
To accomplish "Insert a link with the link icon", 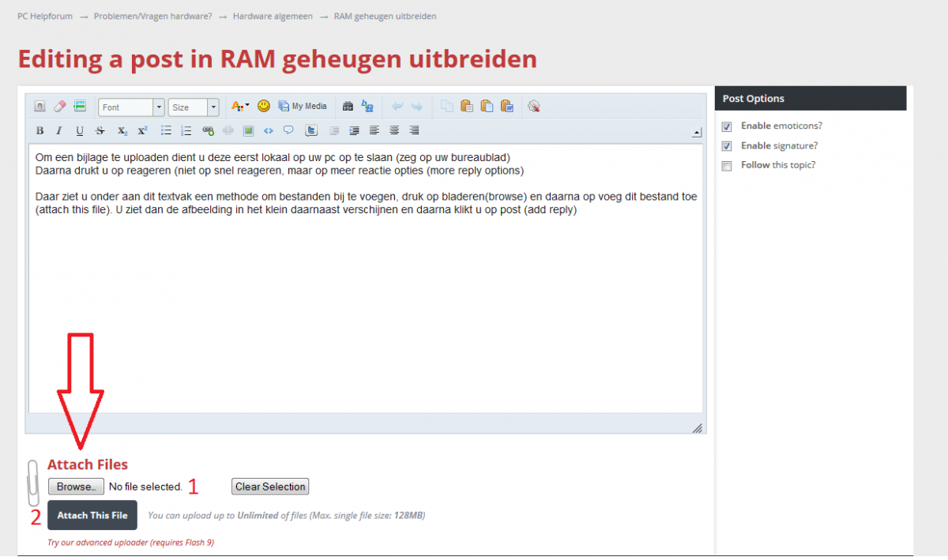I will [x=209, y=130].
